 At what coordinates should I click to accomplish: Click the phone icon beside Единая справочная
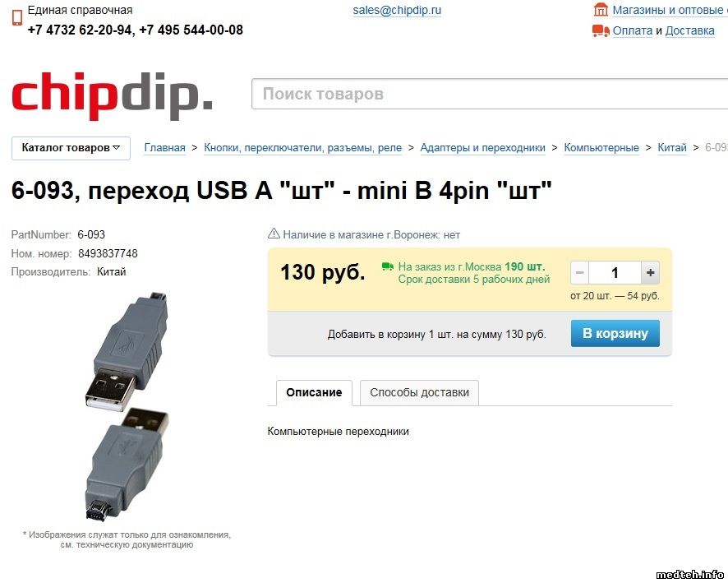pos(17,17)
